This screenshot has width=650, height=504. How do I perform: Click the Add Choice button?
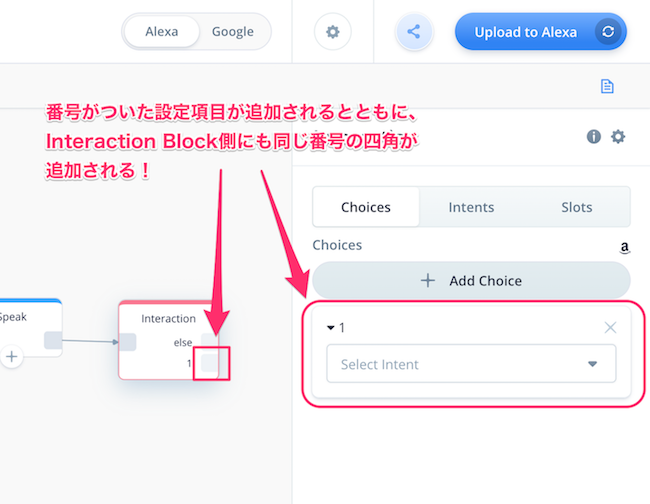click(x=471, y=281)
